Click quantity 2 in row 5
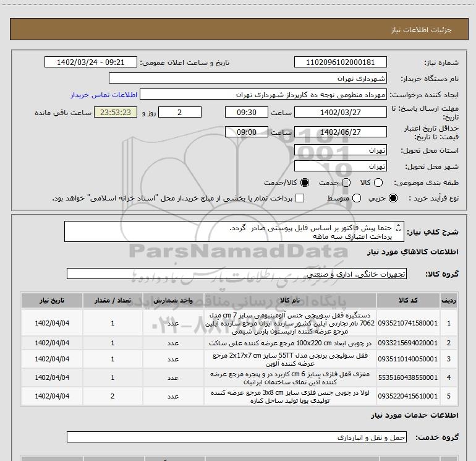 113,396
